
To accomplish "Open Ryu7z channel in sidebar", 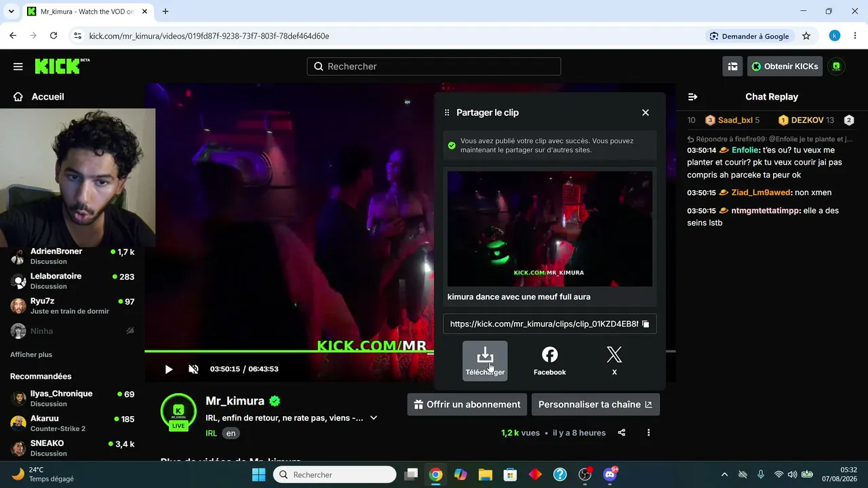I will coord(73,306).
